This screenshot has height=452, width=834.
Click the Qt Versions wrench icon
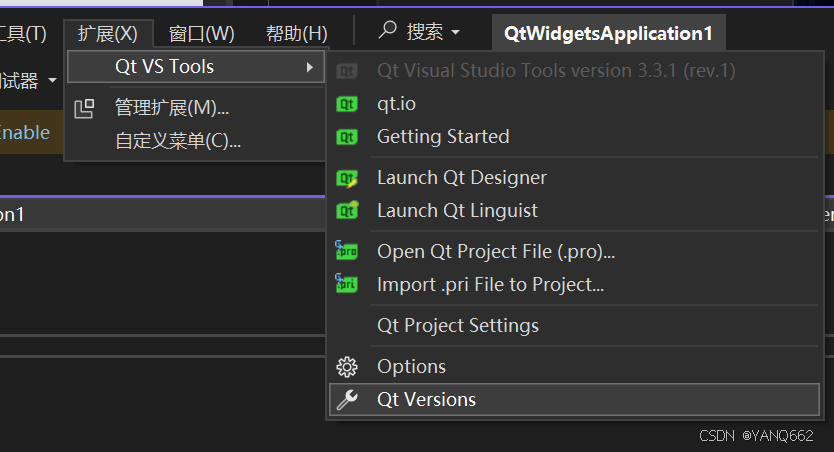(x=347, y=400)
